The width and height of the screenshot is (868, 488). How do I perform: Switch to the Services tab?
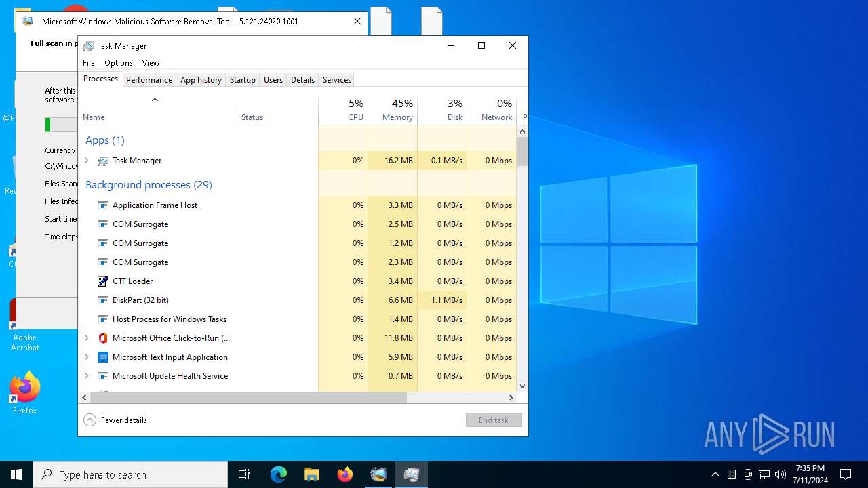click(x=337, y=80)
